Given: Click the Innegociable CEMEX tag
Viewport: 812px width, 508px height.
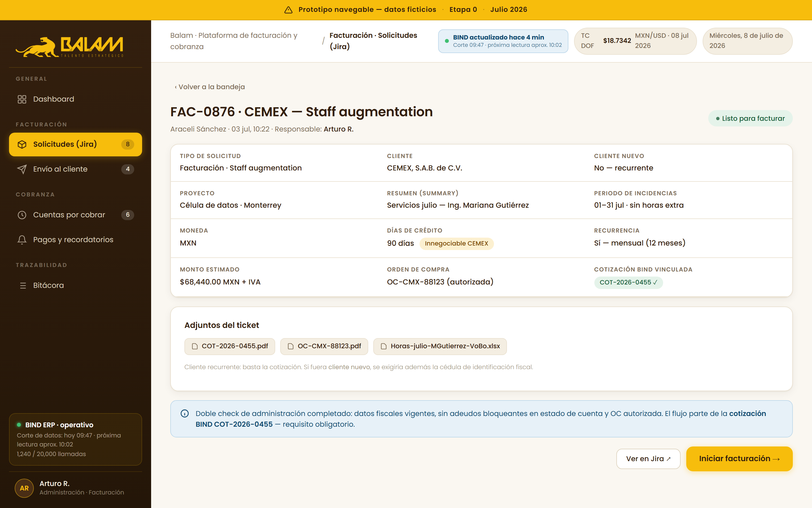Looking at the screenshot, I should click(x=456, y=244).
